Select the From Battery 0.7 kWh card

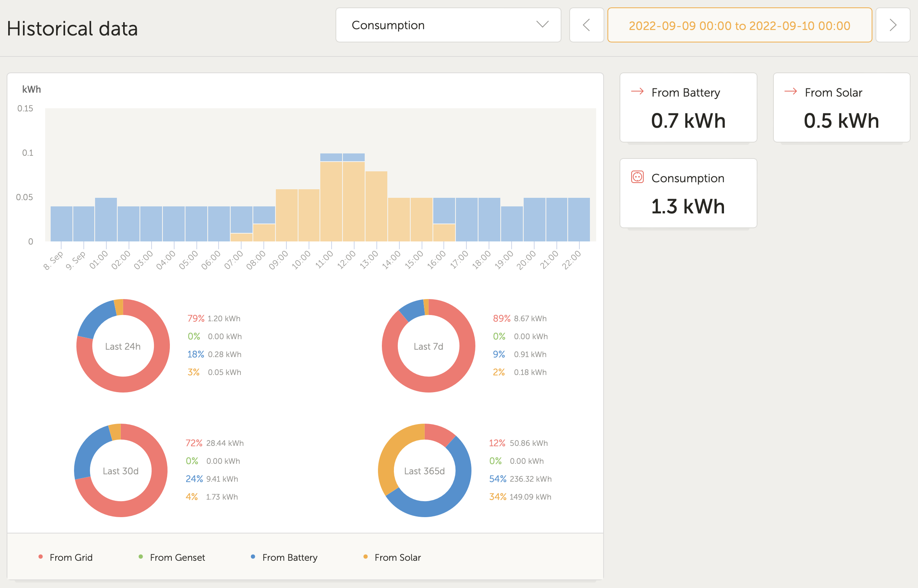[688, 108]
